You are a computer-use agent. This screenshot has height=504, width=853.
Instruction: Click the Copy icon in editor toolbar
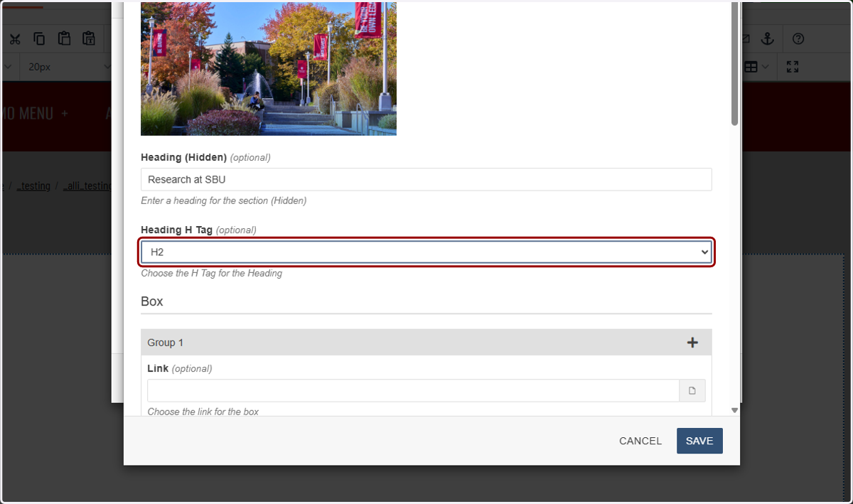[x=39, y=39]
